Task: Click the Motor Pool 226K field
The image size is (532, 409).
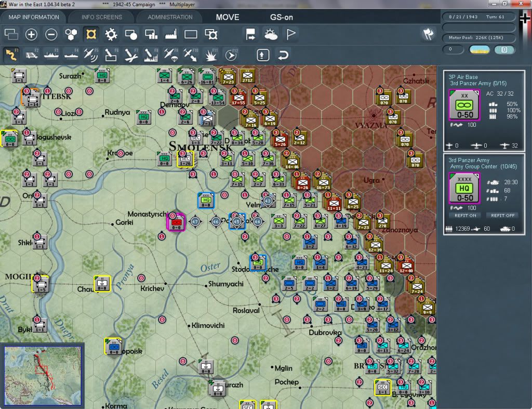Action: (x=478, y=37)
